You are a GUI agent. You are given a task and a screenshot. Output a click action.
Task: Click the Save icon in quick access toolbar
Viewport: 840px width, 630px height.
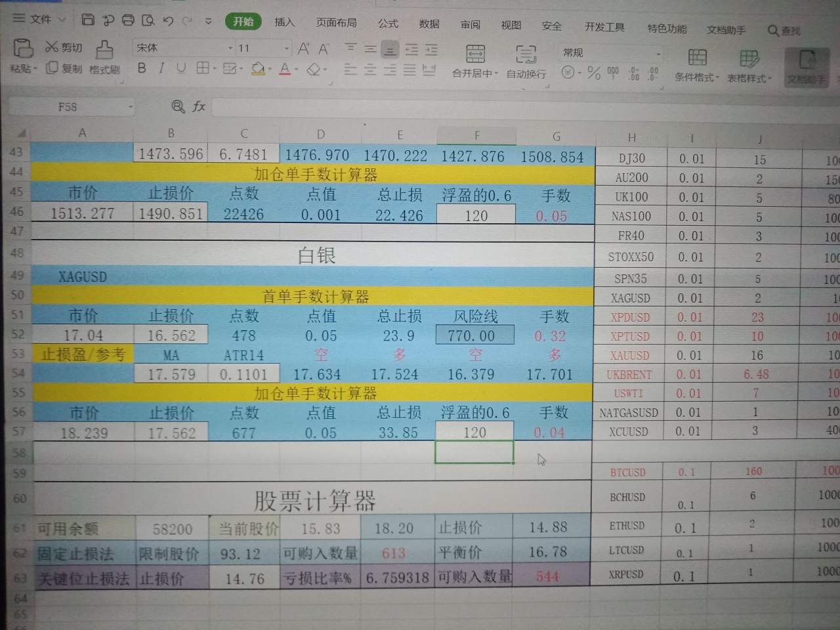(x=87, y=20)
